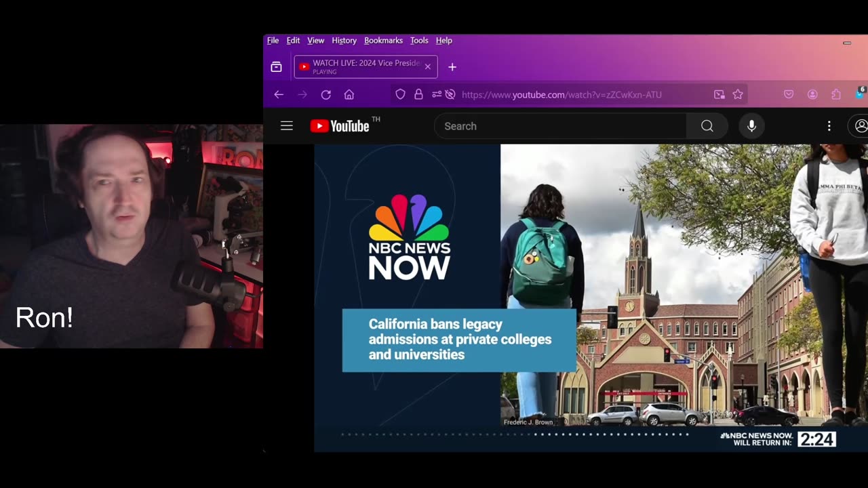The image size is (868, 488).
Task: Focus the YouTube Search field
Action: [x=560, y=126]
